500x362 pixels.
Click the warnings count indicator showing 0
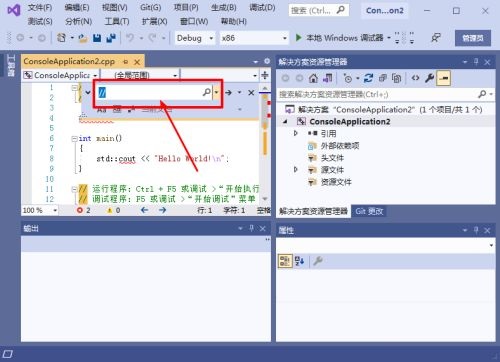113,210
